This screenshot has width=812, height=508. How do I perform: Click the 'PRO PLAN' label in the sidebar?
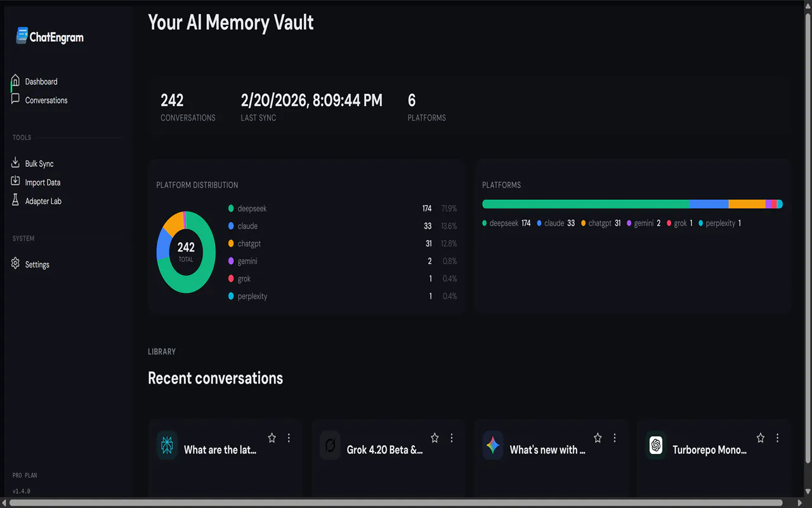[x=25, y=476]
